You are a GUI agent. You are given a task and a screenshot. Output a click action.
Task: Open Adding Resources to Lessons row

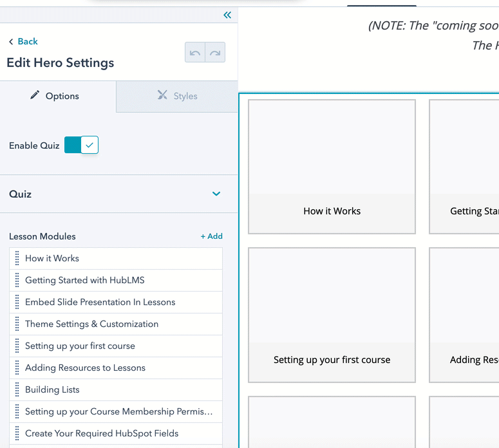point(116,368)
